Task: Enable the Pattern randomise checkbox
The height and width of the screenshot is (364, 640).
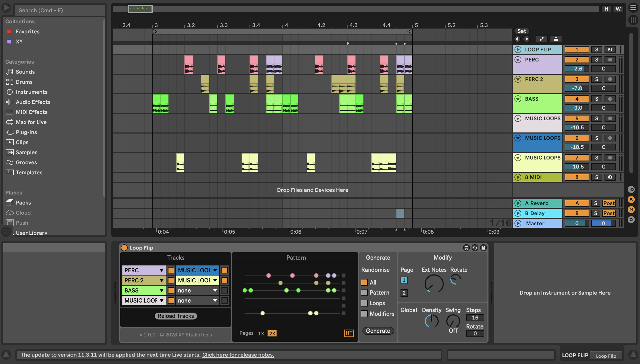Action: click(x=364, y=292)
